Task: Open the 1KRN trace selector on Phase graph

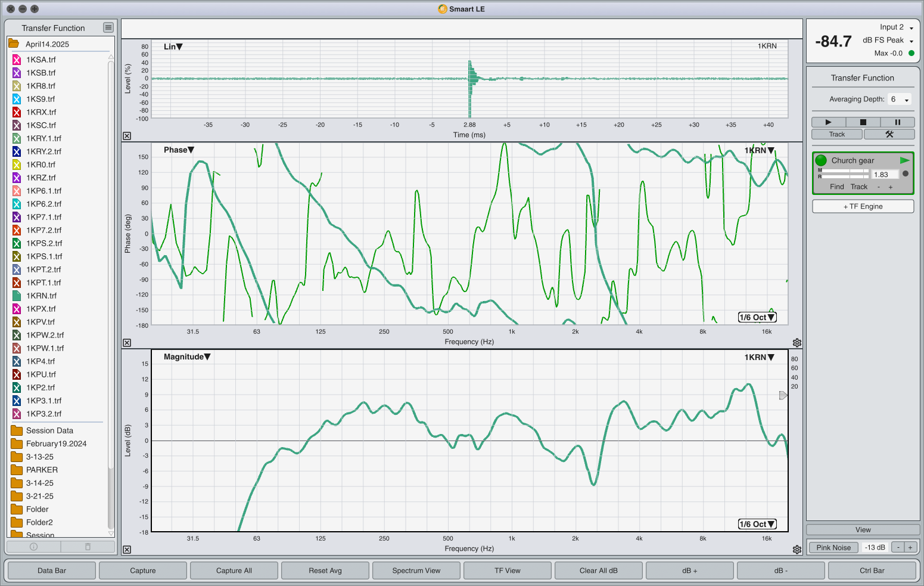Action: click(760, 150)
